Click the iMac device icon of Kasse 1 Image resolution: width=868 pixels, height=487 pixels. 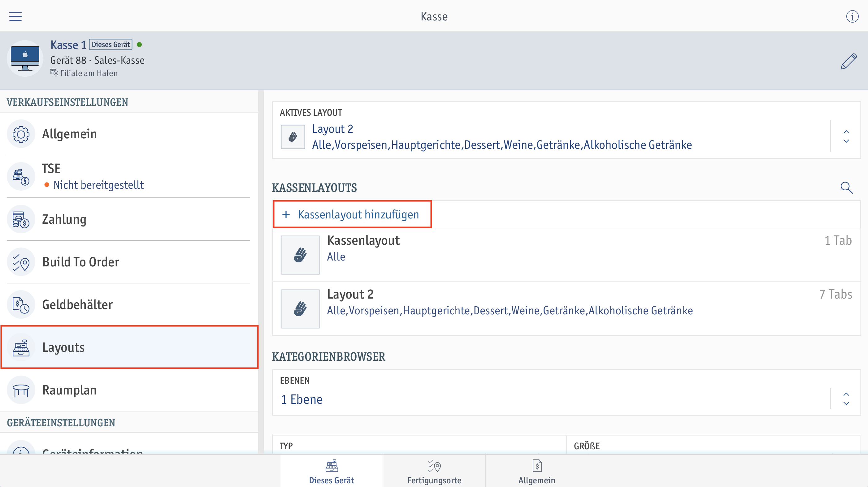[25, 58]
